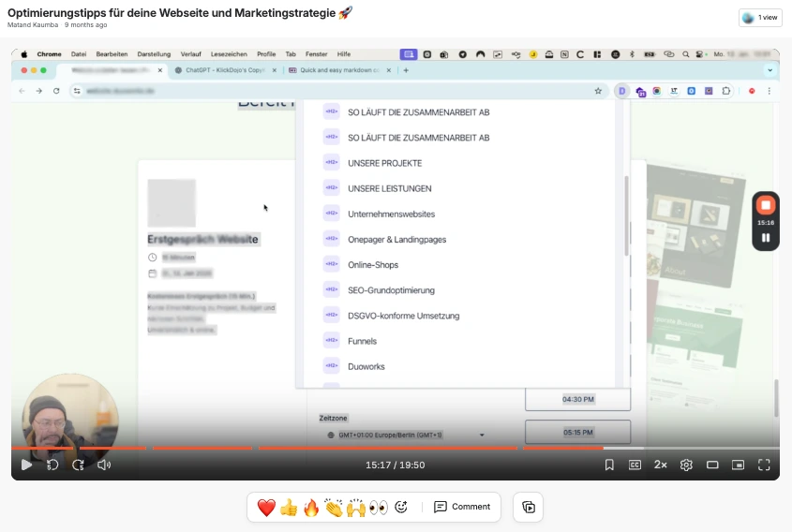The image size is (792, 532).
Task: Open the Datei menu
Action: 79,54
